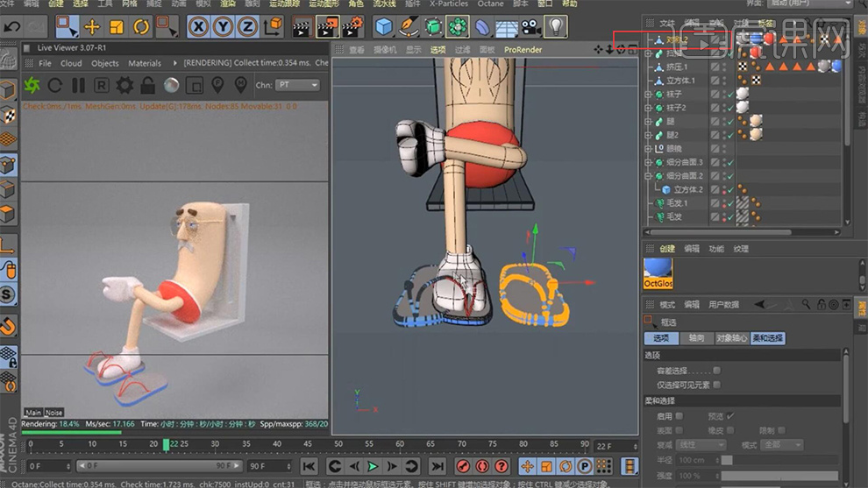Click the green Subdivision Surface generator icon
The width and height of the screenshot is (868, 488).
(433, 26)
